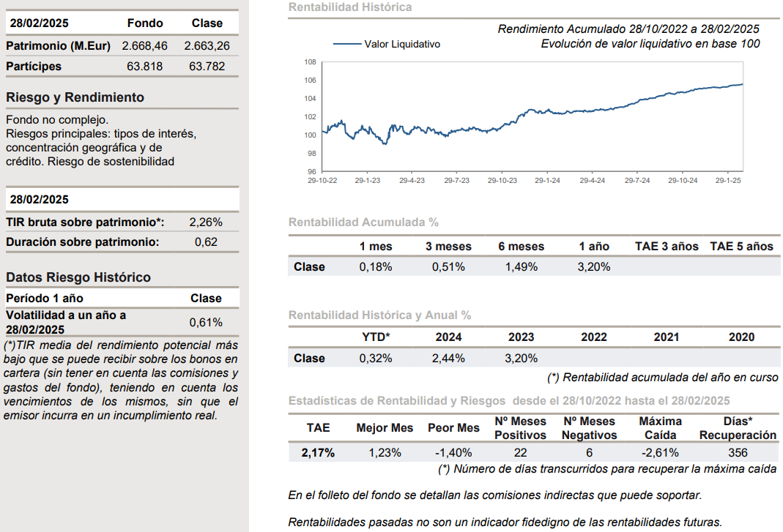Screen dimensions: 783x532
Task: Click the 108 y-axis tick label
Action: (x=310, y=62)
